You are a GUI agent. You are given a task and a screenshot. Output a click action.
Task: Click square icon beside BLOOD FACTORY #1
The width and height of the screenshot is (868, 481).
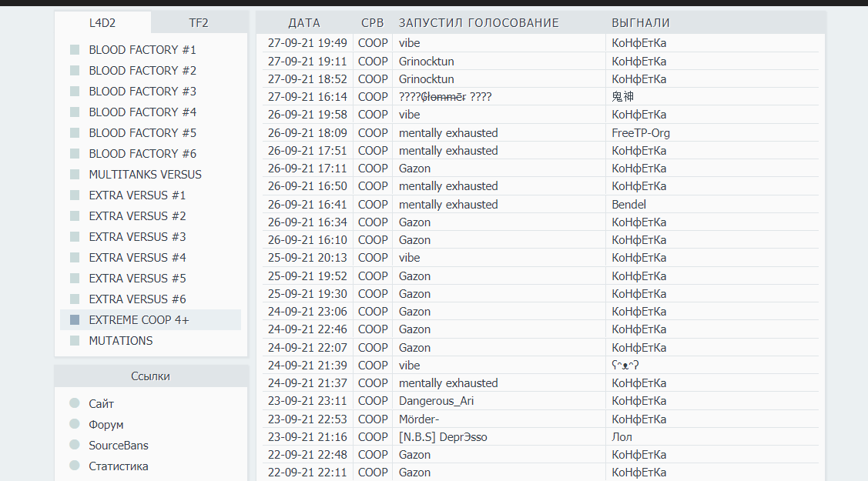coord(75,50)
